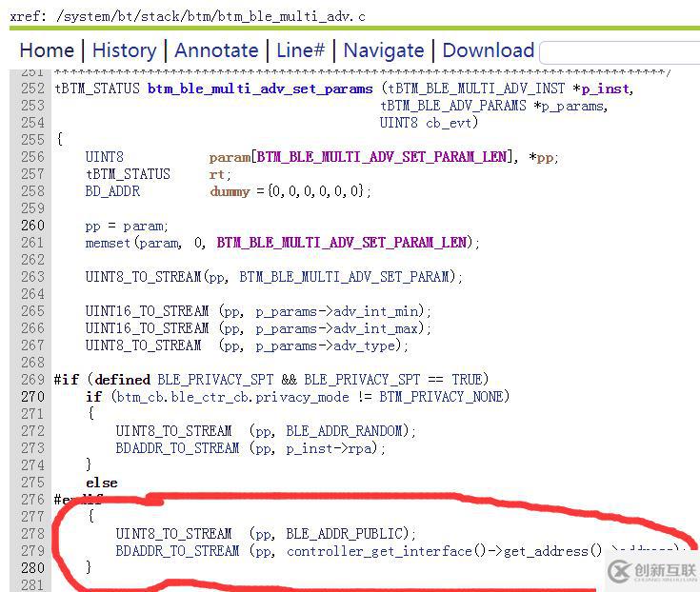
Task: Open UINT8_TO_STREAM on line 263
Action: tap(143, 277)
